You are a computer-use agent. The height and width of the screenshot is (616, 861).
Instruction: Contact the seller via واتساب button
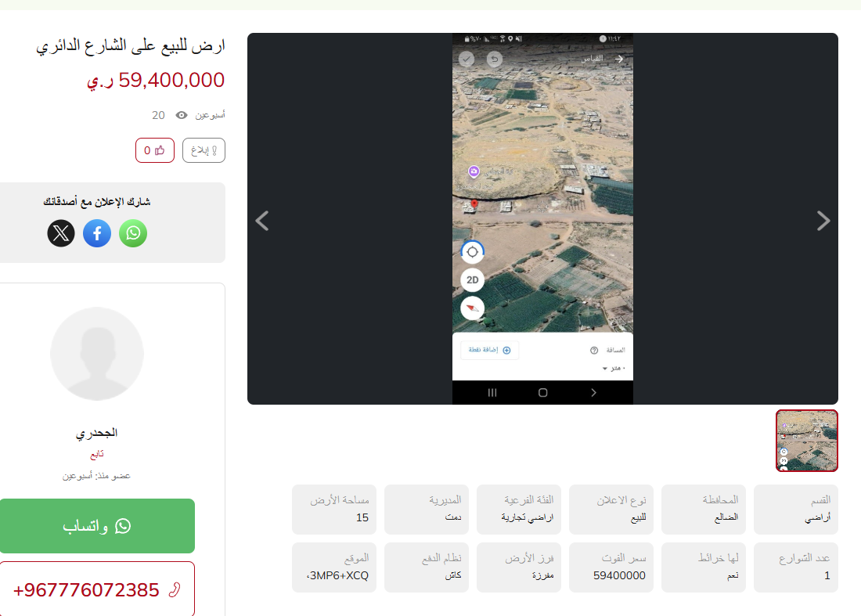(x=96, y=526)
